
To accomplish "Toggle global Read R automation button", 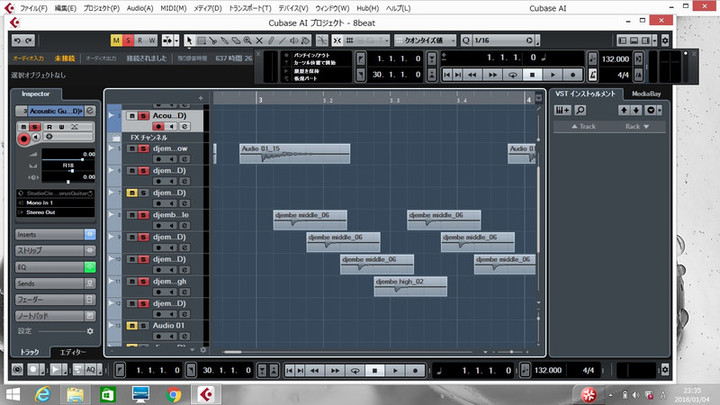I will (x=140, y=40).
